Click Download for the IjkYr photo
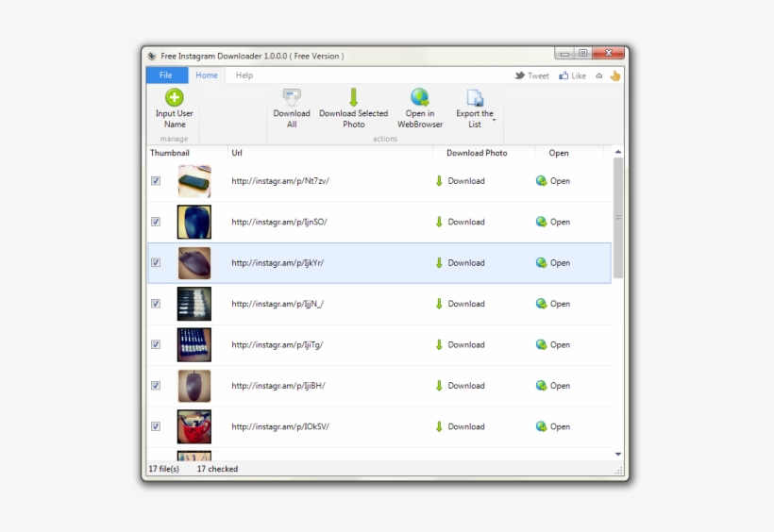The height and width of the screenshot is (532, 774). [x=460, y=263]
